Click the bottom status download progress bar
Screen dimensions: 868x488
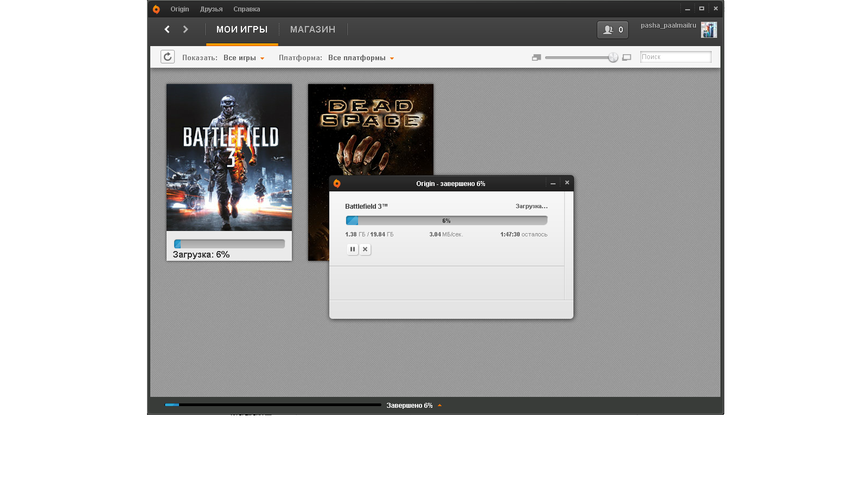[x=273, y=404]
